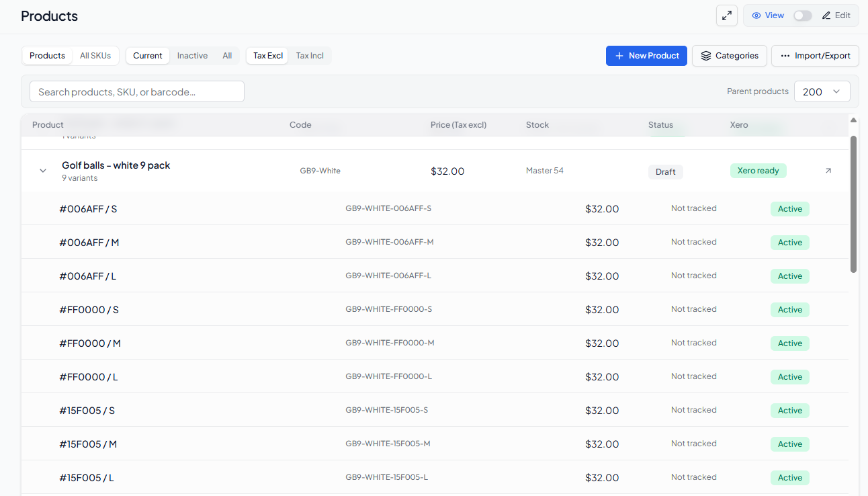Click Active badge on #006AFF / S row

pyautogui.click(x=790, y=209)
